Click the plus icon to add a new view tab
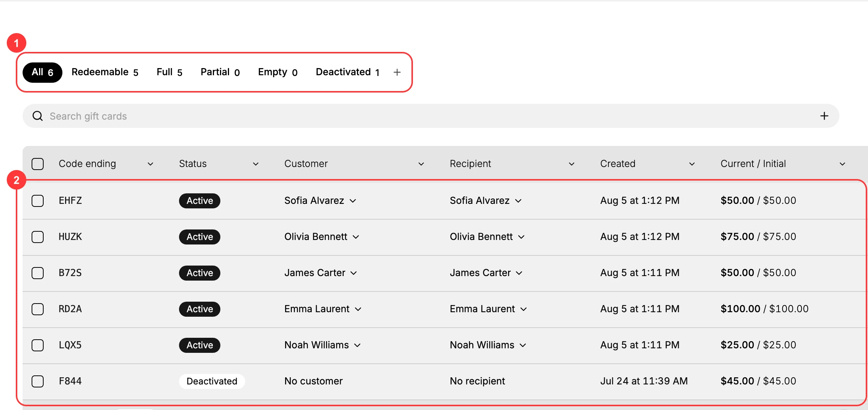 click(397, 72)
